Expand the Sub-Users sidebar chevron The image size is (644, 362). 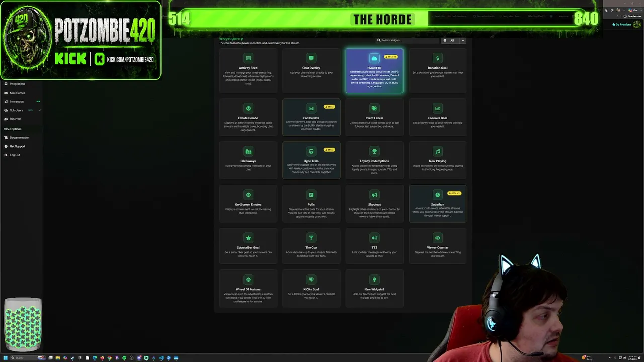pyautogui.click(x=40, y=110)
